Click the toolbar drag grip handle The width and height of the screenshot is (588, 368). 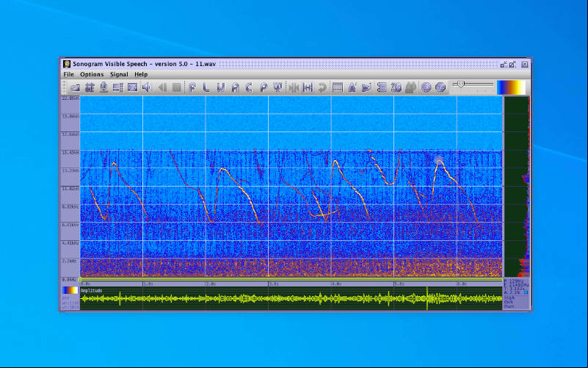click(64, 88)
